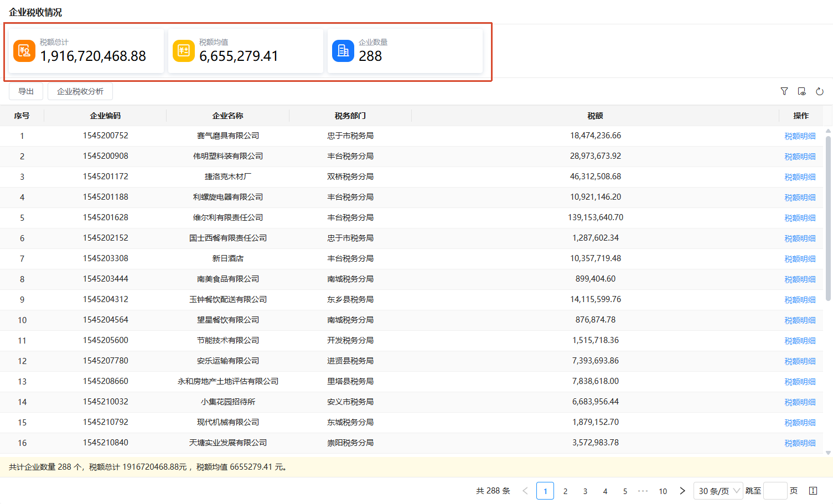
Task: Click tax department 开发税务分局
Action: pyautogui.click(x=350, y=340)
